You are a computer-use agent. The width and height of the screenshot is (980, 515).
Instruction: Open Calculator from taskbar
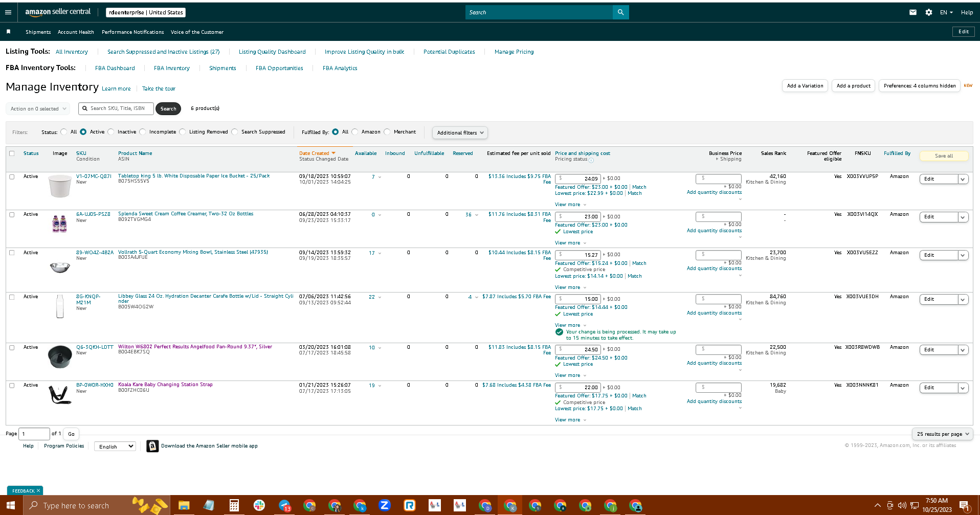[x=234, y=505]
